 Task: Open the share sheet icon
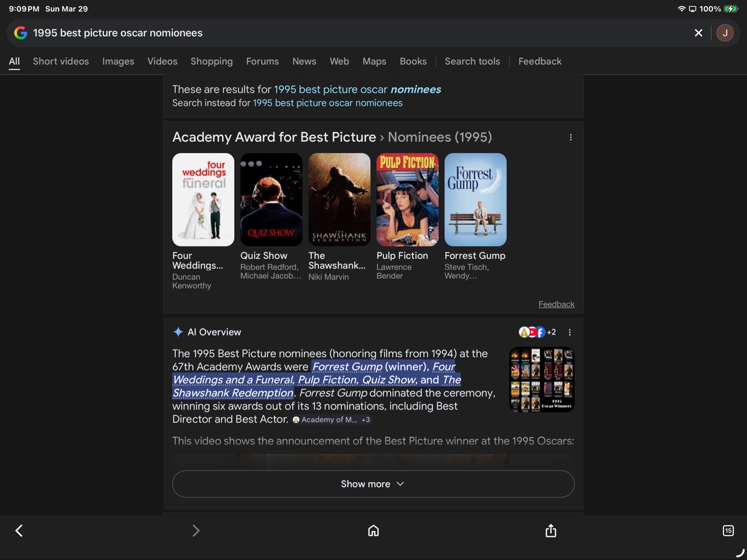(550, 531)
